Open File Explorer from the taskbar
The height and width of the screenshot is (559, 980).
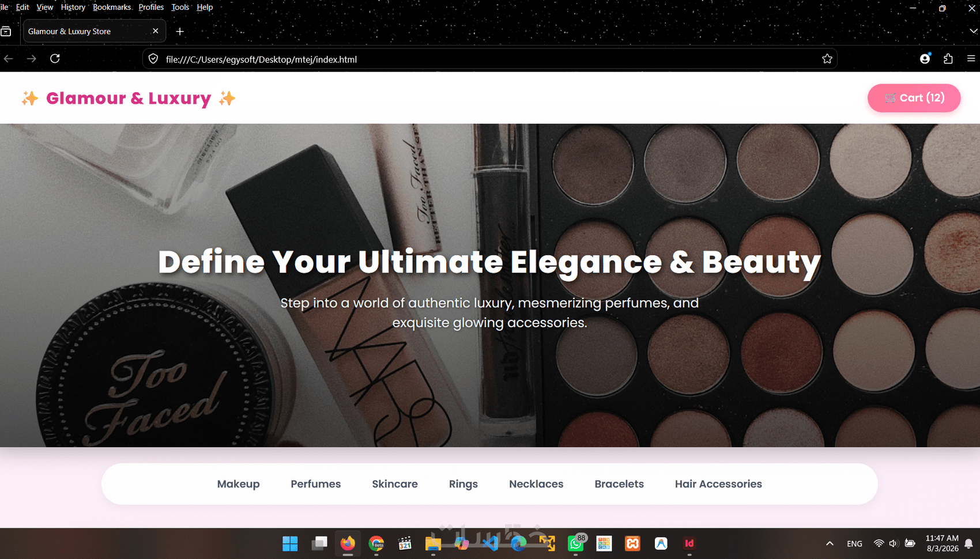coord(433,543)
